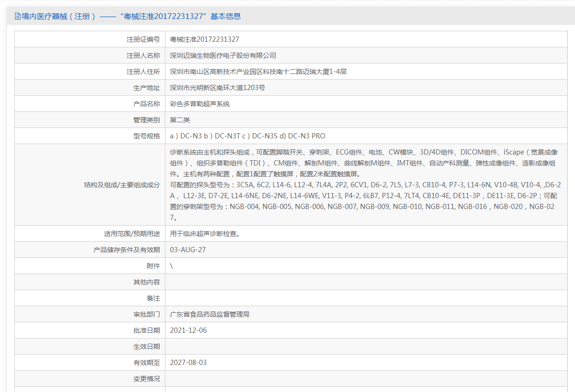Image resolution: width=575 pixels, height=392 pixels.
Task: Click the 审批部门 label
Action: point(146,314)
